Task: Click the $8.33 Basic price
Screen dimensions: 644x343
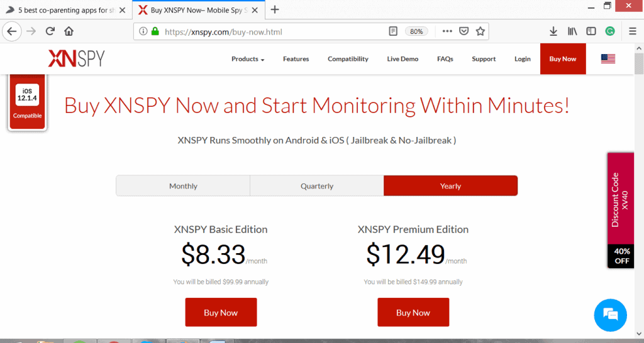Action: click(x=213, y=254)
